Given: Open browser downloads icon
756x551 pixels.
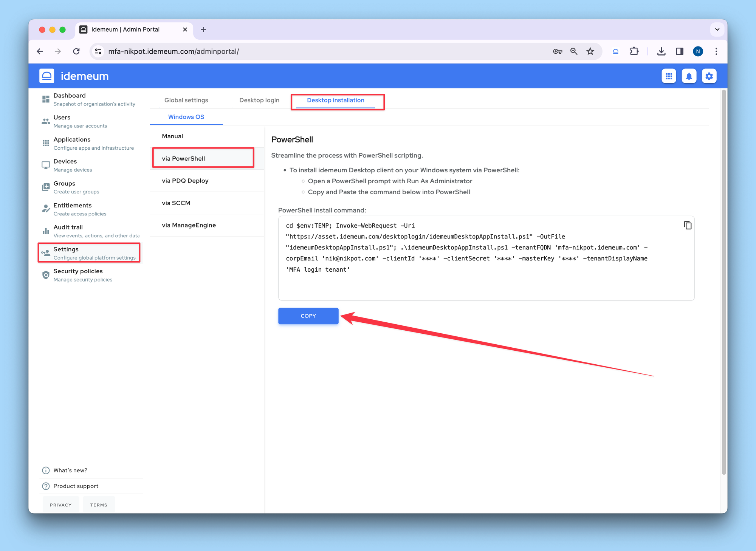Looking at the screenshot, I should [x=661, y=51].
